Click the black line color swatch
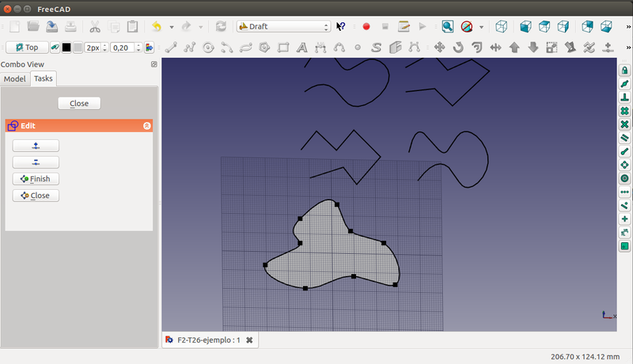The width and height of the screenshot is (633, 364). [x=66, y=47]
